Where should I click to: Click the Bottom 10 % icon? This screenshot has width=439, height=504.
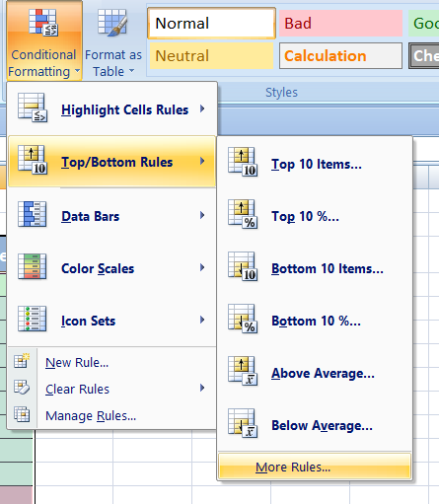pos(243,319)
